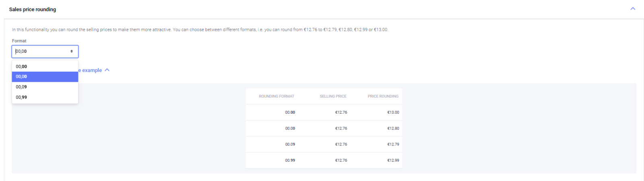Click the partially hidden example link text
The image size is (644, 181).
(90, 70)
